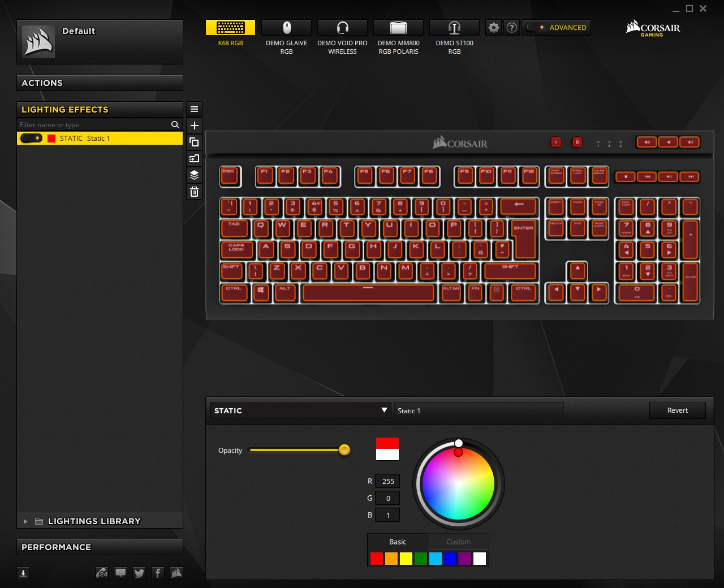Open the Twitter icon
The width and height of the screenshot is (724, 588).
tap(139, 573)
